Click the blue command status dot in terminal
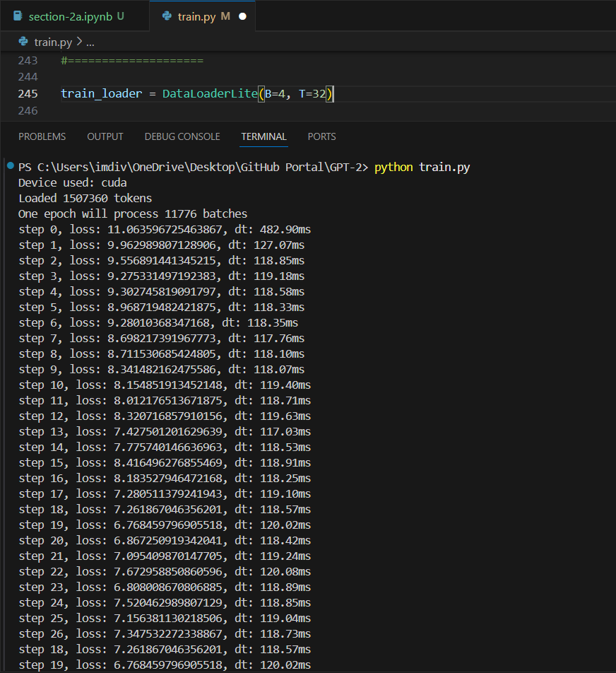 pyautogui.click(x=11, y=166)
